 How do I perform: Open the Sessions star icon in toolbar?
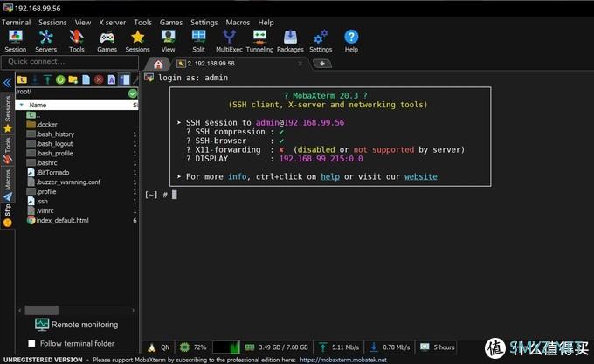[137, 41]
